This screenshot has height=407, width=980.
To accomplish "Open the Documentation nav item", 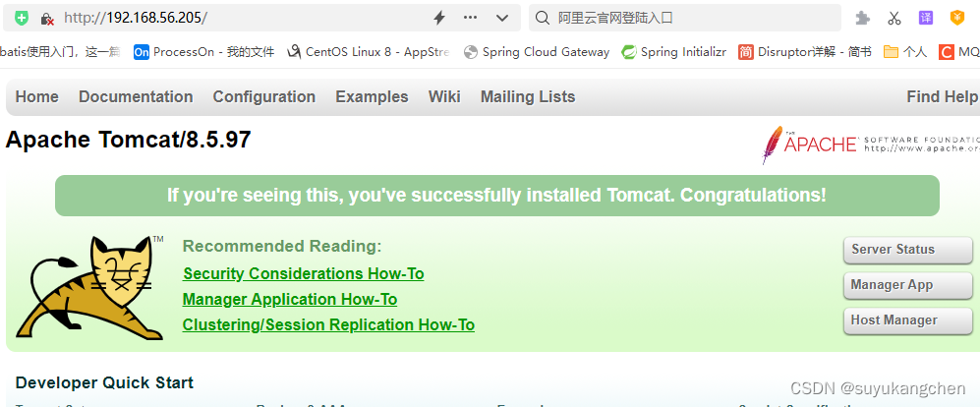I will (136, 97).
